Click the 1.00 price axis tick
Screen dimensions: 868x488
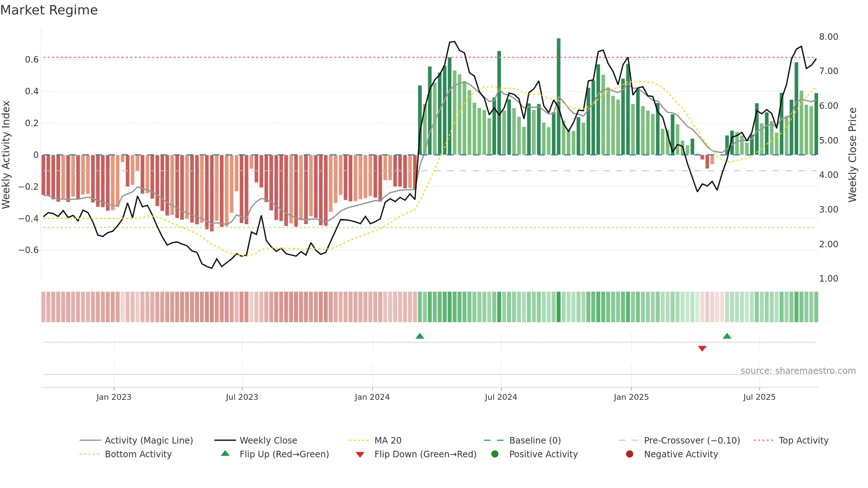(829, 279)
